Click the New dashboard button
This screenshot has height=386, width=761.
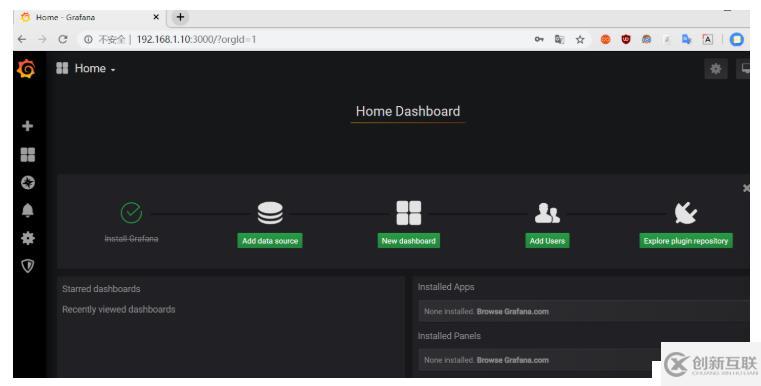[x=409, y=241]
